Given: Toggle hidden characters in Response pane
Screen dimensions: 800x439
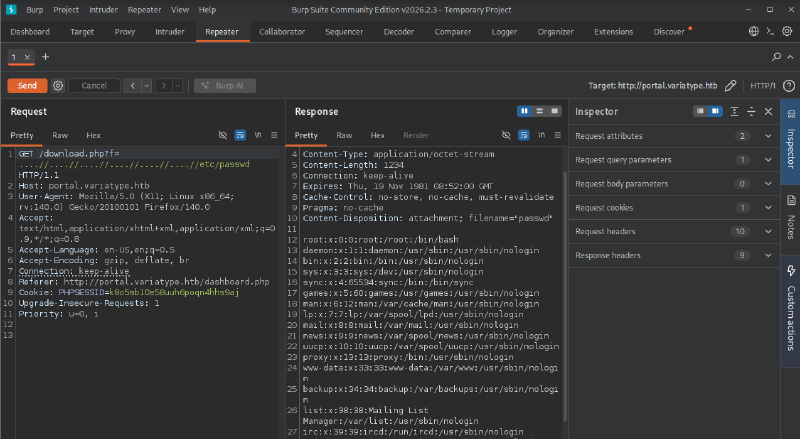Looking at the screenshot, I should click(x=506, y=135).
